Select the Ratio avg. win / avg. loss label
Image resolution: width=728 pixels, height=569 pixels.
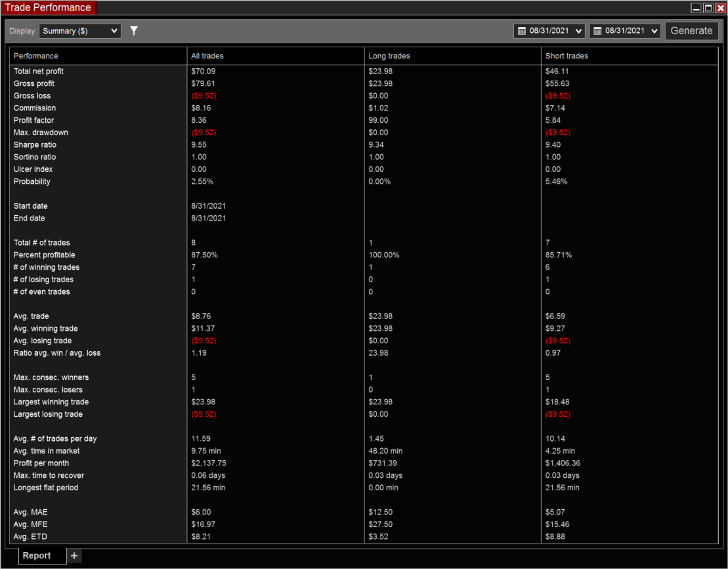pyautogui.click(x=56, y=352)
